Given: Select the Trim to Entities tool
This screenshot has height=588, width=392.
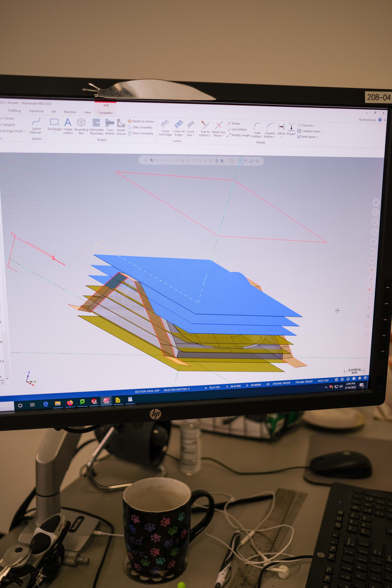Looking at the screenshot, I should (x=205, y=129).
